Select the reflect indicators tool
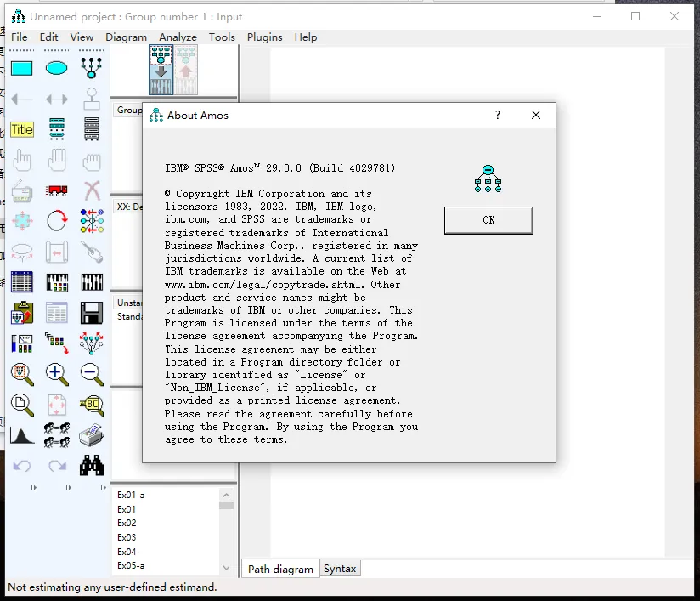 [92, 221]
